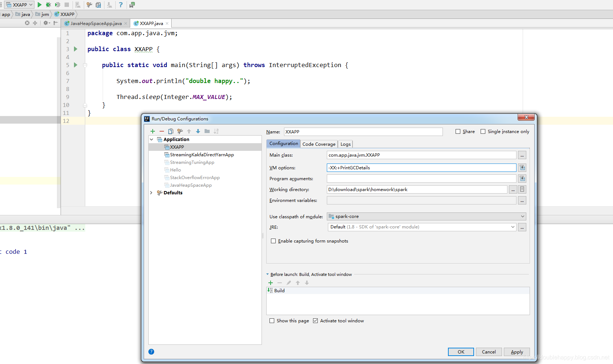Click Apply in Run/Debug Configurations
The width and height of the screenshot is (613, 364).
517,352
